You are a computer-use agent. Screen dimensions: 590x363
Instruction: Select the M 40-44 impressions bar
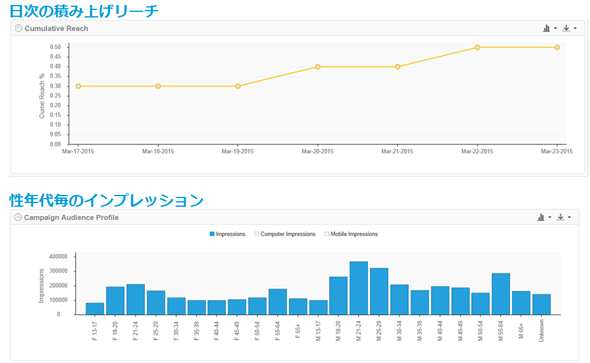[440, 300]
